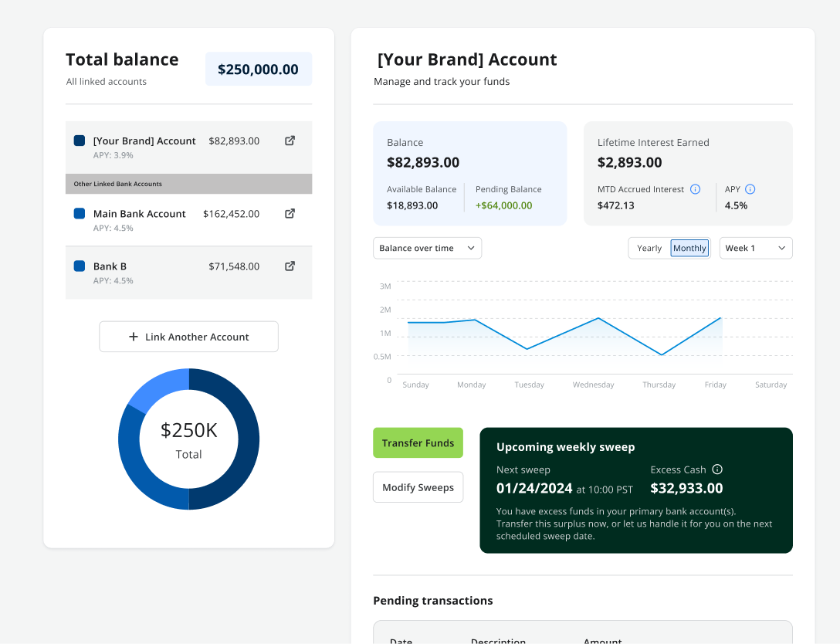The image size is (840, 644).
Task: Select the Bank B row name
Action: pos(110,266)
